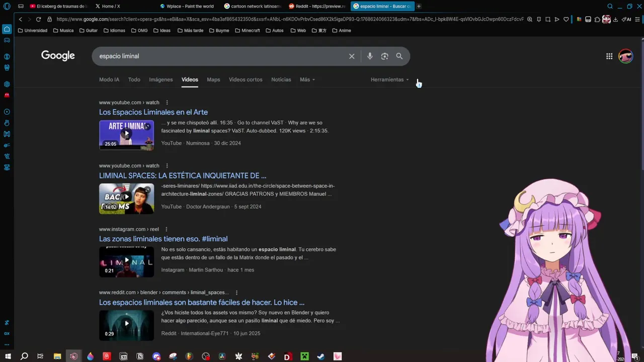Open Windows taskbar search
Image resolution: width=644 pixels, height=362 pixels.
tap(24, 356)
